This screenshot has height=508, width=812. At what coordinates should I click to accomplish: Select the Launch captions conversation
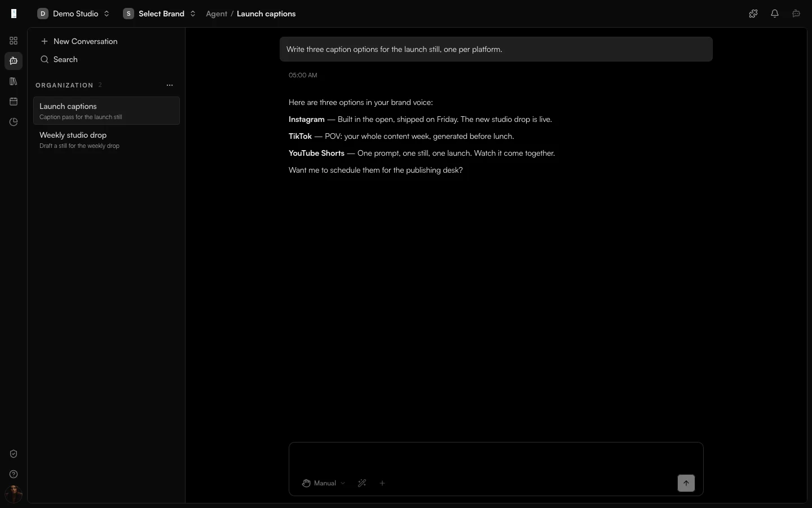[107, 111]
